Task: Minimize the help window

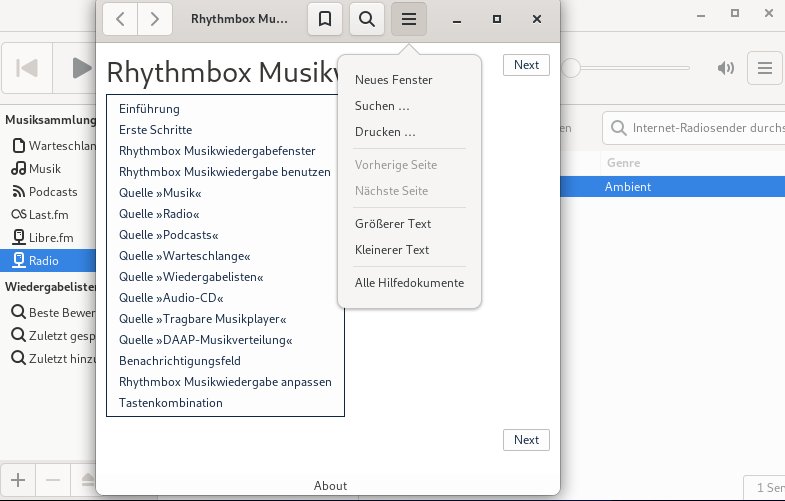Action: 457,19
